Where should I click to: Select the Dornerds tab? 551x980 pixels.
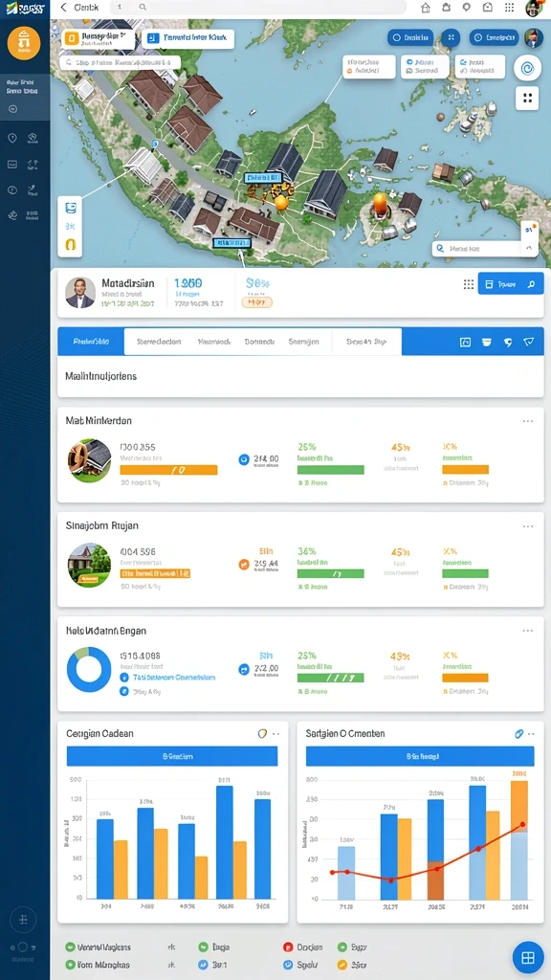click(x=260, y=342)
